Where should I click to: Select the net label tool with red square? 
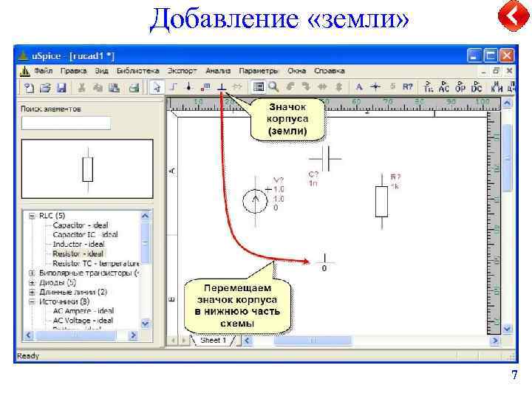205,87
